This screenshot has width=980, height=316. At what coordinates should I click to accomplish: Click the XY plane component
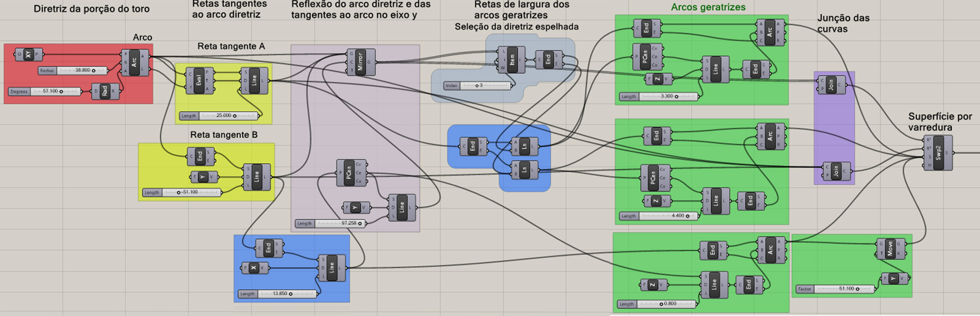(29, 54)
